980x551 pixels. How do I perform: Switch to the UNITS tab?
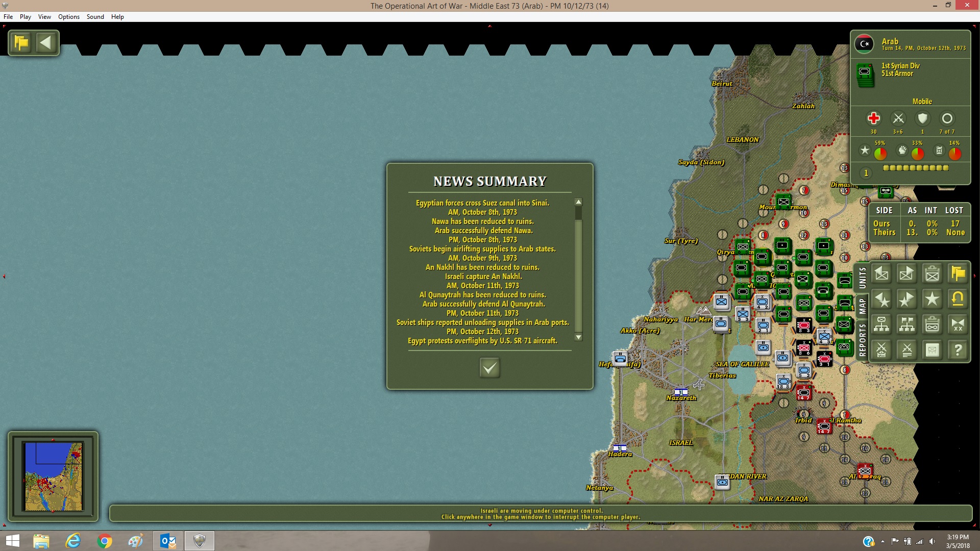862,278
